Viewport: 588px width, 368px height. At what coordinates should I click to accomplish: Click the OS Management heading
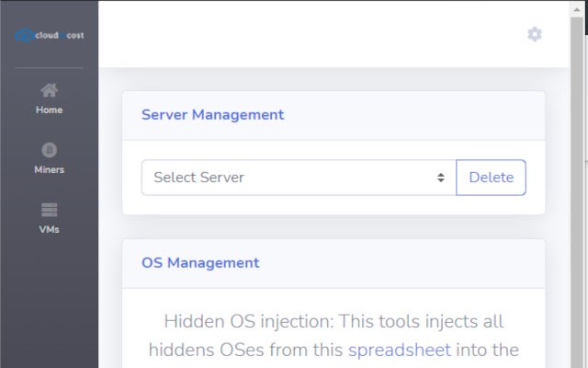[x=200, y=263]
